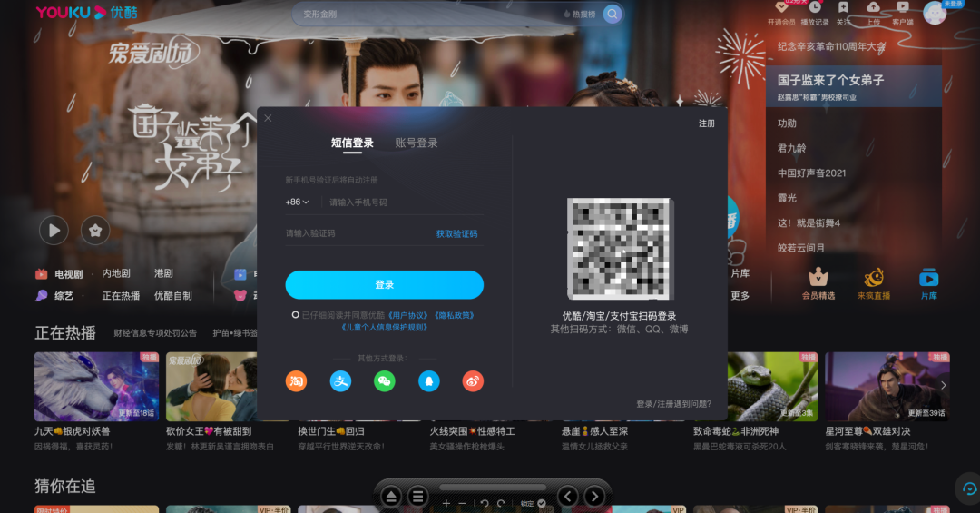Image resolution: width=980 pixels, height=513 pixels.
Task: Click the 热搜榜 hot search link
Action: pos(579,14)
